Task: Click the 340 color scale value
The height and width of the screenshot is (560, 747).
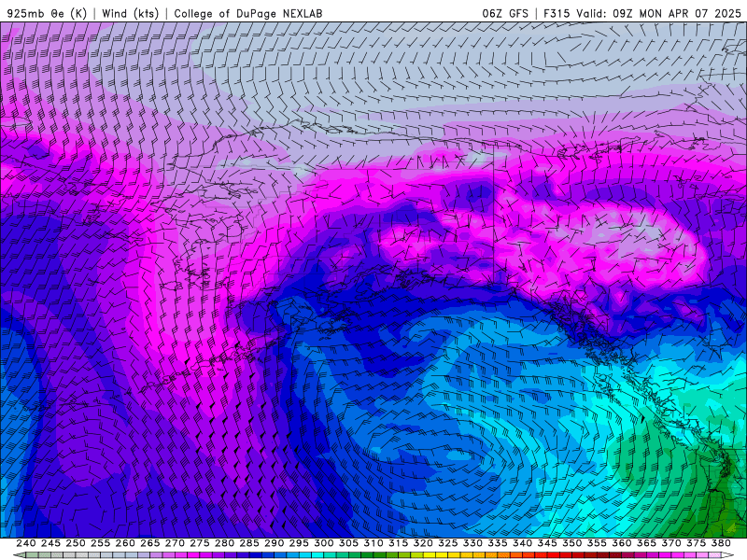Action: (522, 543)
